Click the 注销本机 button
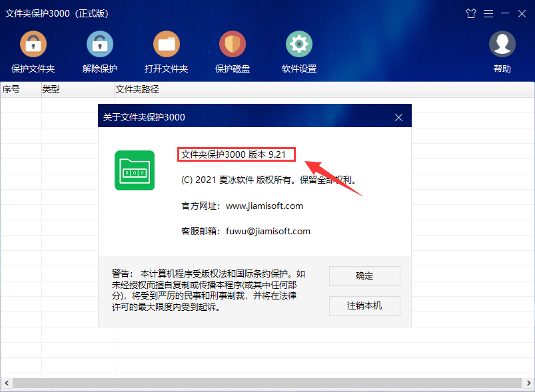The height and width of the screenshot is (392, 535). (364, 305)
